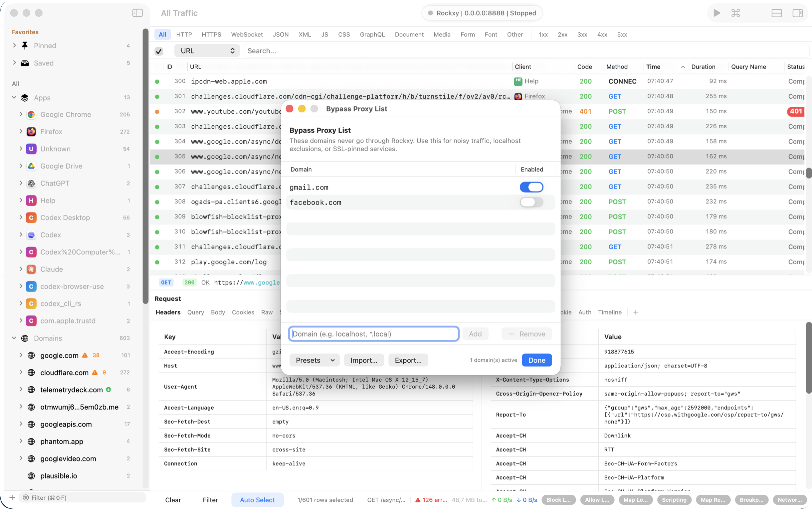Select the Unknown app icon

click(x=31, y=149)
